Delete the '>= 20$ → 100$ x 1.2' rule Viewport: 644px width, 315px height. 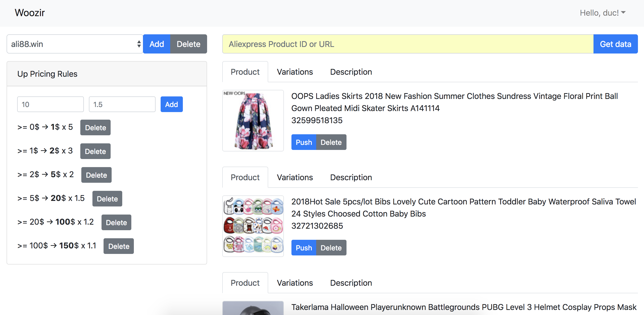pos(116,222)
